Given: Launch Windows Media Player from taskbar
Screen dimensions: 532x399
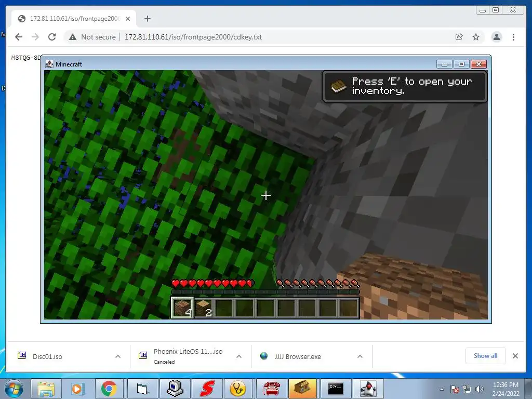Looking at the screenshot, I should 77,389.
